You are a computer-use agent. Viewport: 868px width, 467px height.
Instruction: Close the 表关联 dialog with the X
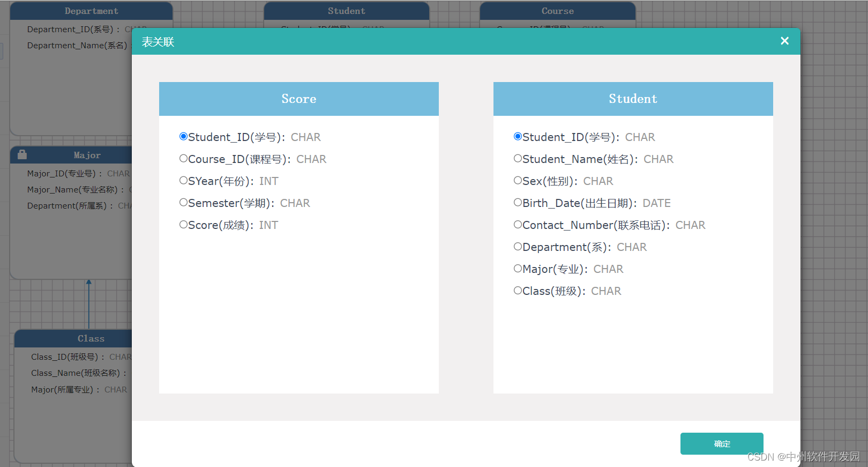784,41
